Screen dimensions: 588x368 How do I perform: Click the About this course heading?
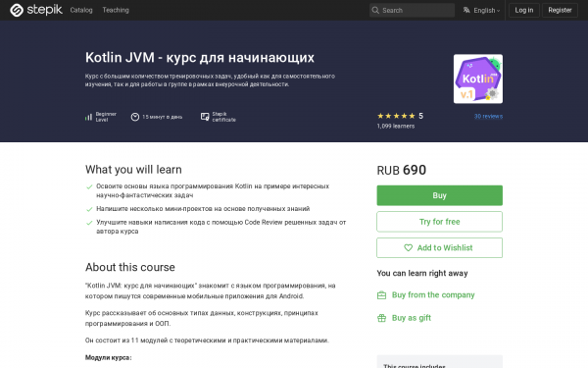click(129, 267)
